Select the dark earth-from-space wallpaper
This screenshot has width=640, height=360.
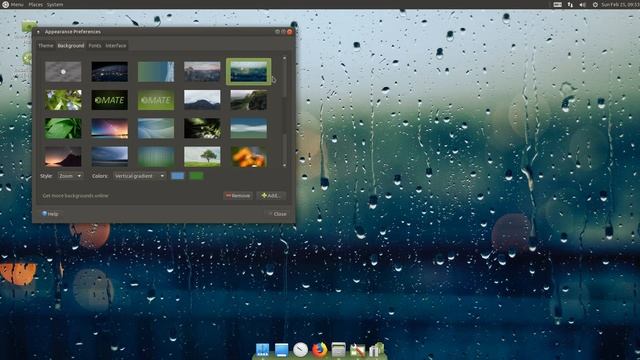(109, 72)
